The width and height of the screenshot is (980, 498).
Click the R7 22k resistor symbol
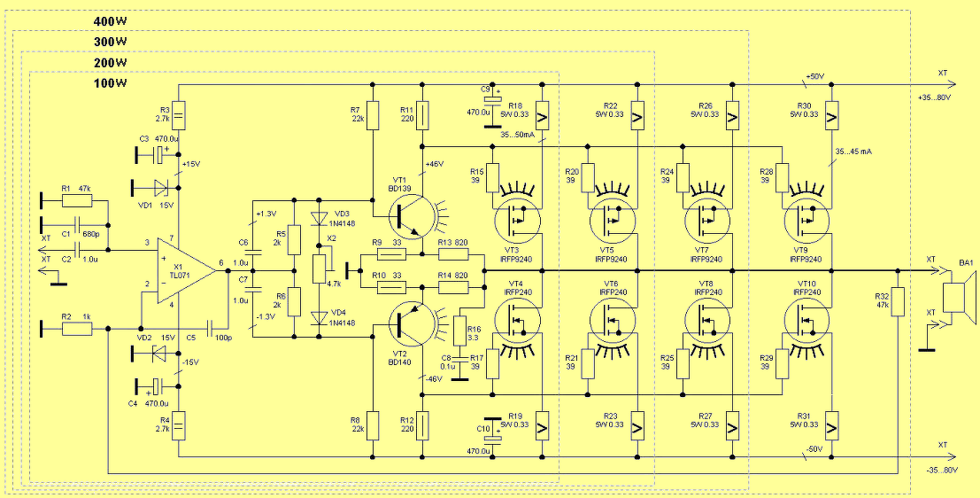pos(373,115)
